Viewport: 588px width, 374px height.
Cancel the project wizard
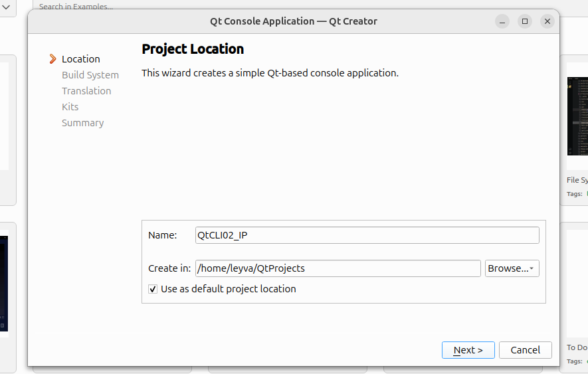click(525, 350)
